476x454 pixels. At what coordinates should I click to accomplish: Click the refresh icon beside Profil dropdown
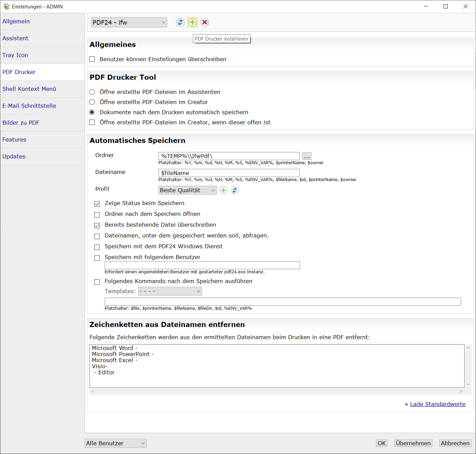[234, 191]
